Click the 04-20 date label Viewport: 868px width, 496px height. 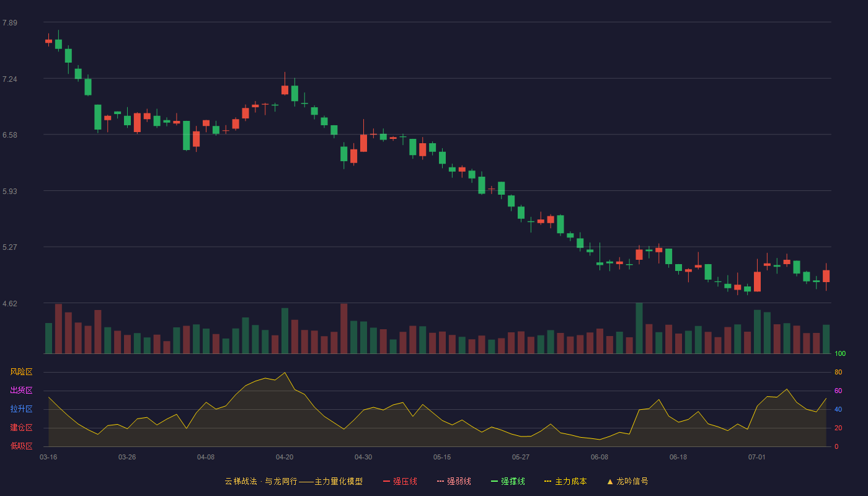click(285, 457)
